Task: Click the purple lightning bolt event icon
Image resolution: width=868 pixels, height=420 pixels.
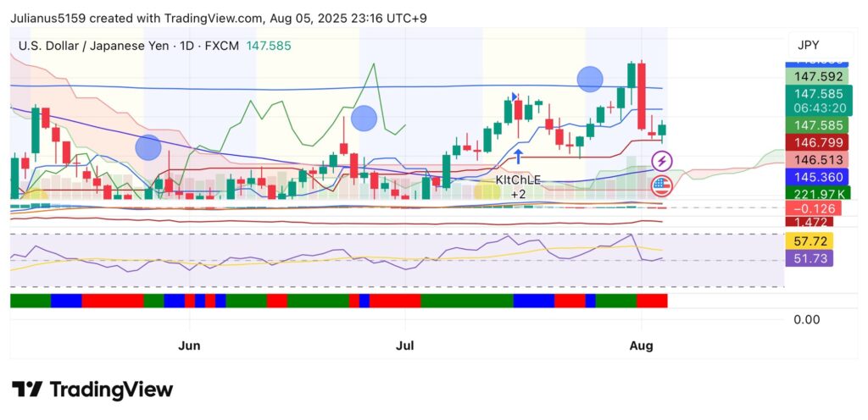Action: click(662, 160)
